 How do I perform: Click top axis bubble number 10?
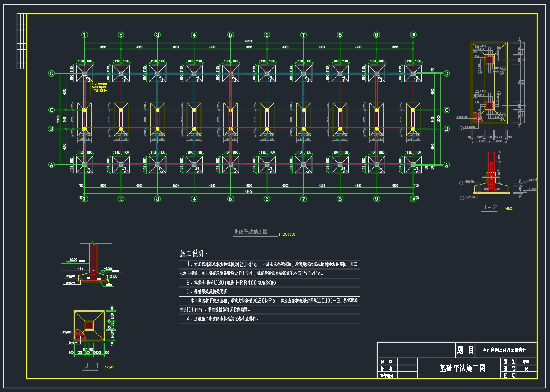[x=413, y=35]
